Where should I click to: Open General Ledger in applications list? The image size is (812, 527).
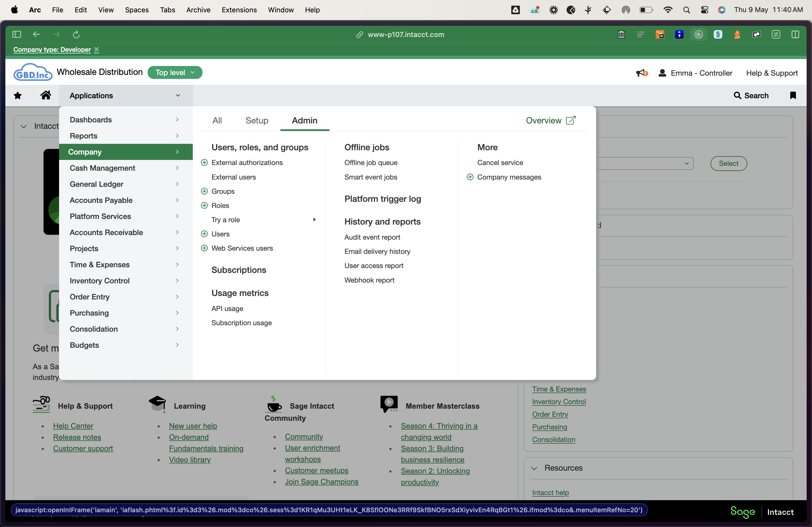[x=97, y=184]
